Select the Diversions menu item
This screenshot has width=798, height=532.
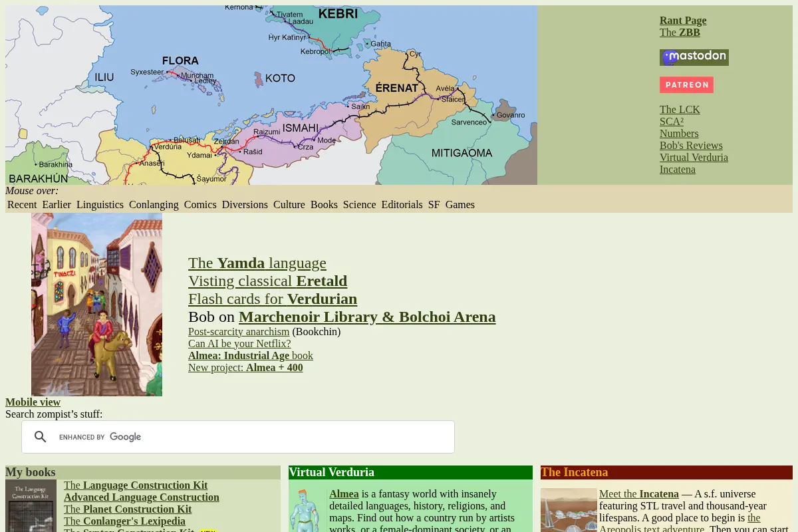point(245,205)
